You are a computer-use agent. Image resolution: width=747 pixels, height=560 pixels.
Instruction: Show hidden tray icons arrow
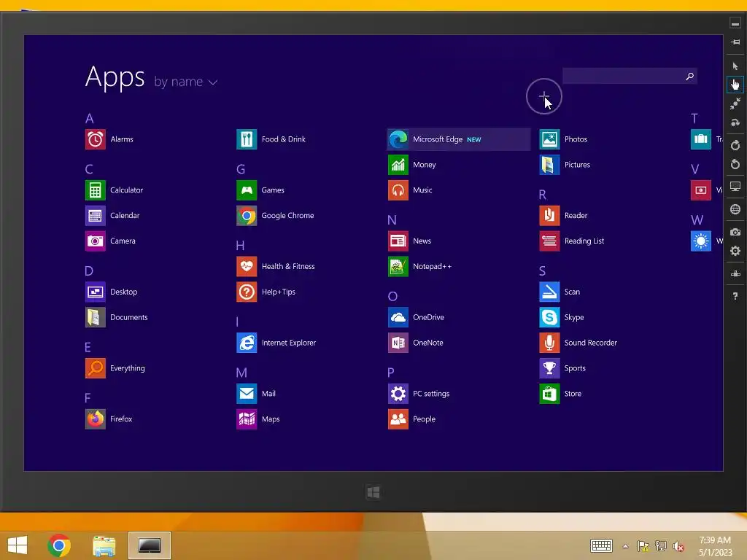[625, 547]
